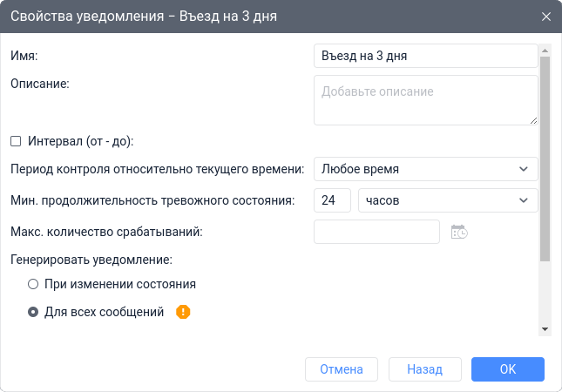Select the При изменении состояния radio button
Viewport: 562px width, 392px height.
[x=33, y=284]
